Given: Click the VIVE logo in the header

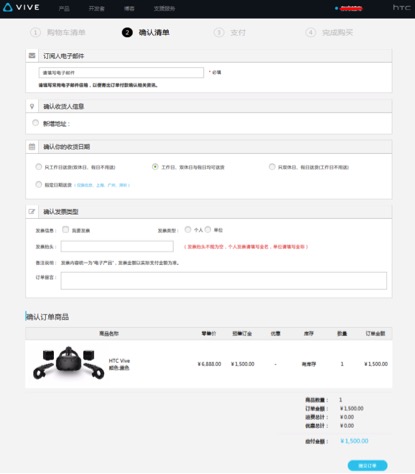Looking at the screenshot, I should (21, 7).
